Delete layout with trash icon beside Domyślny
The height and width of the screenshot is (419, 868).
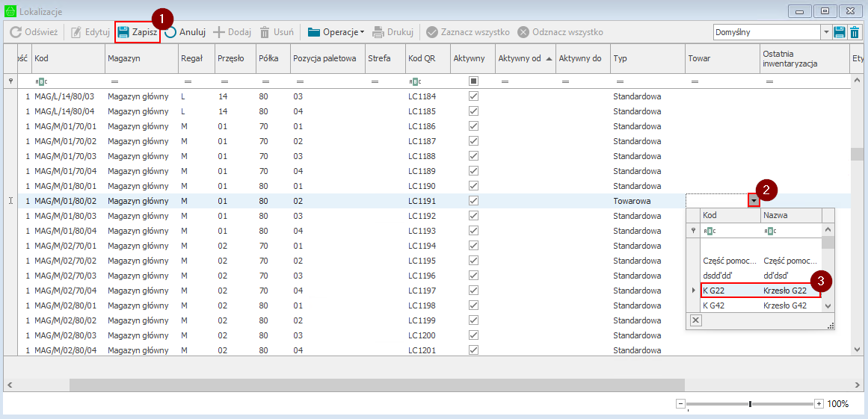[x=855, y=32]
